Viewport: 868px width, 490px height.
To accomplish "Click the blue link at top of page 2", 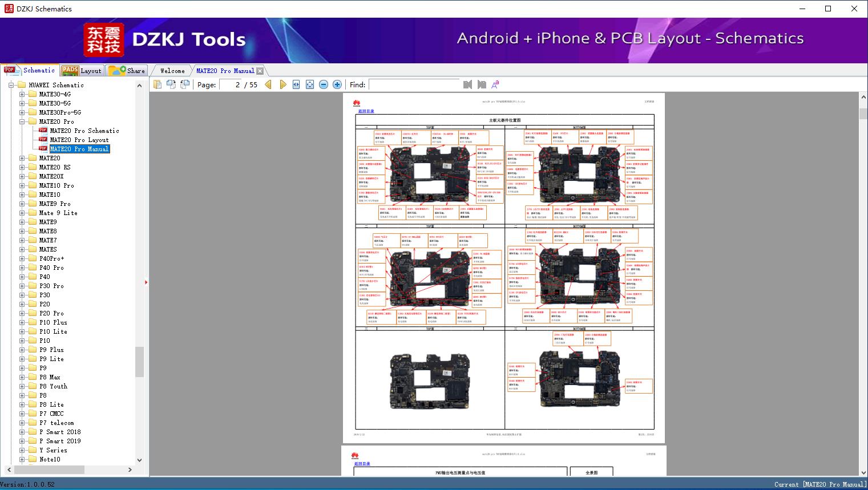I will tap(366, 111).
